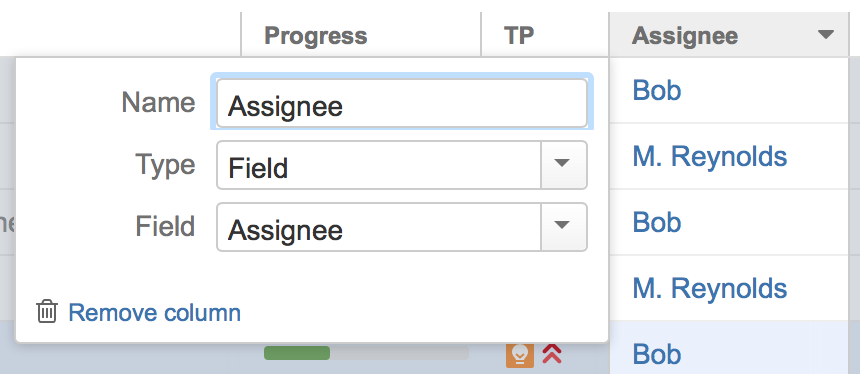Screen dimensions: 860x374
Task: Click the Name field label
Action: pos(159,103)
